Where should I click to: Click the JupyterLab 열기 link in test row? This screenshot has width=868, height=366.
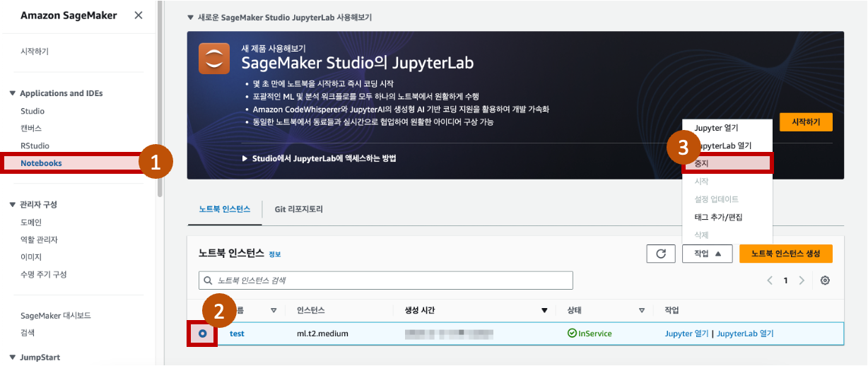point(745,333)
